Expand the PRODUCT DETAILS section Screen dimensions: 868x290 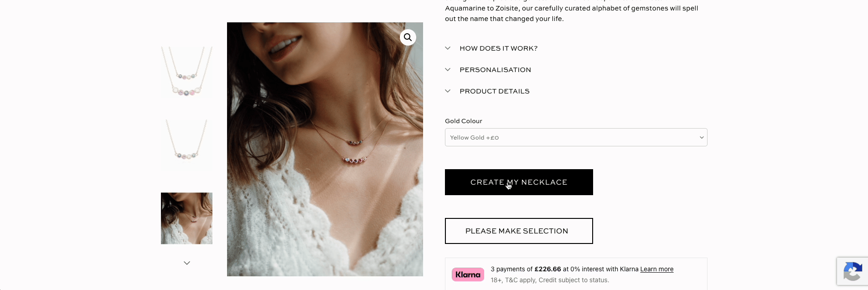click(x=495, y=91)
